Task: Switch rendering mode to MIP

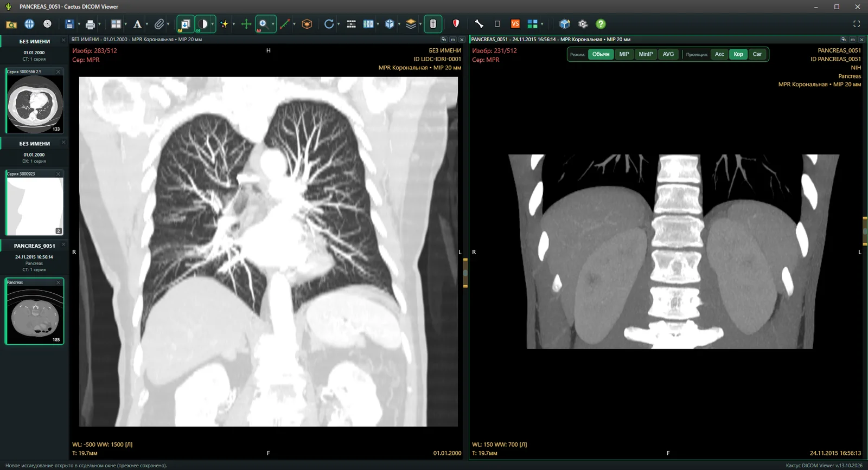Action: coord(624,54)
